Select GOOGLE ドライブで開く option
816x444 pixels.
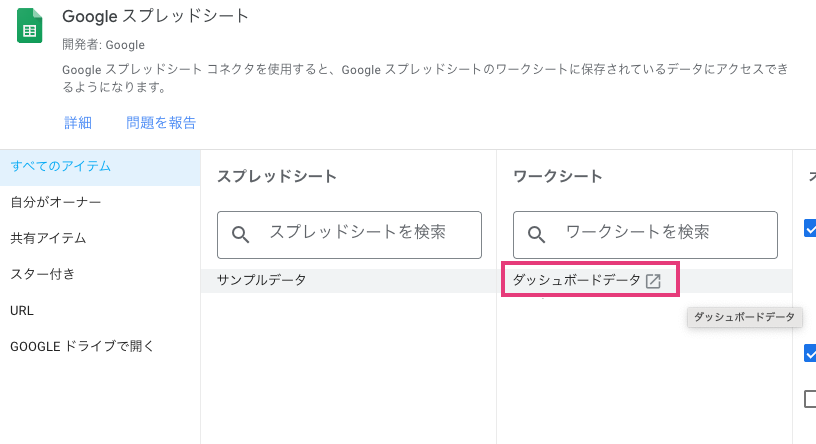82,346
